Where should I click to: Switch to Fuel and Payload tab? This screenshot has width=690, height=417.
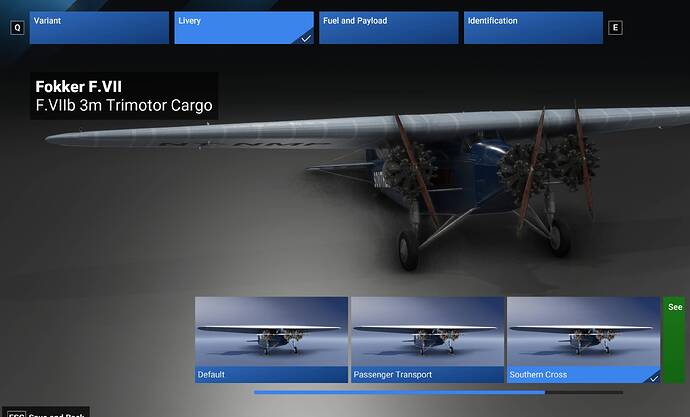[x=389, y=28]
